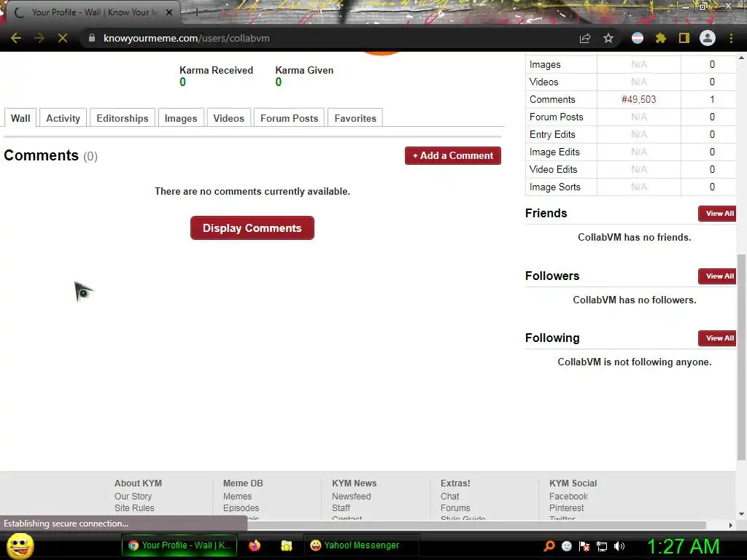Click the + Add a Comment button
This screenshot has height=560, width=747.
tap(452, 156)
